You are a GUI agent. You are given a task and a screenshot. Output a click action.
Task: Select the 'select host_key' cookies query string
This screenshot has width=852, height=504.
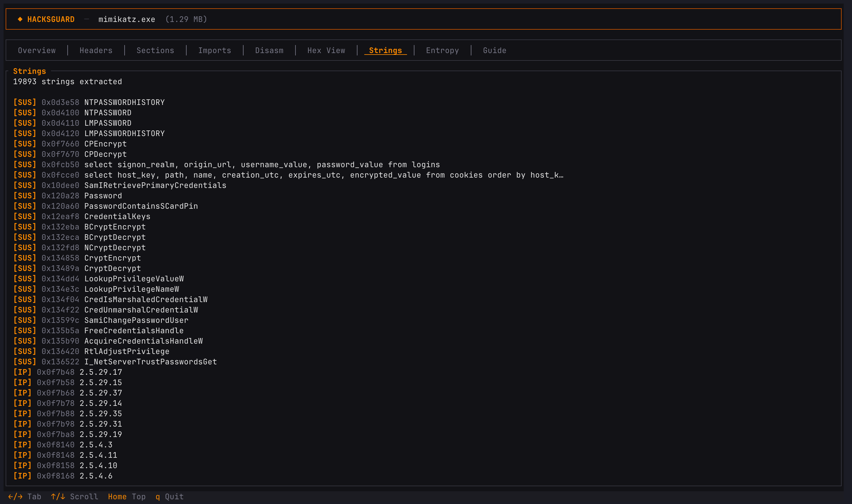tap(288, 175)
